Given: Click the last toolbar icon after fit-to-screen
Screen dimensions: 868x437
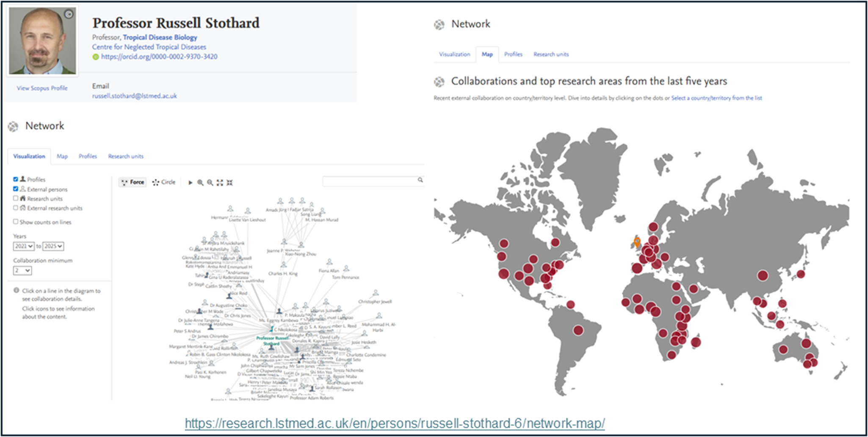Looking at the screenshot, I should 229,183.
